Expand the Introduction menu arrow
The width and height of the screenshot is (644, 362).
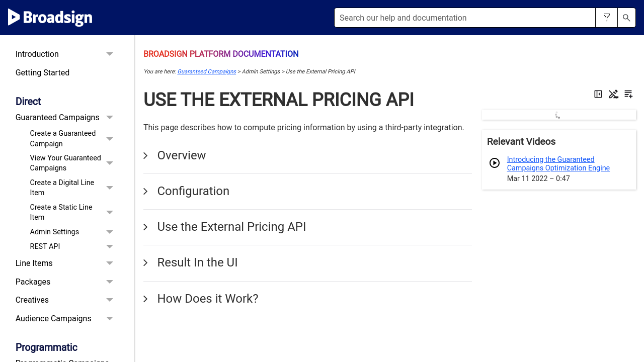(110, 54)
